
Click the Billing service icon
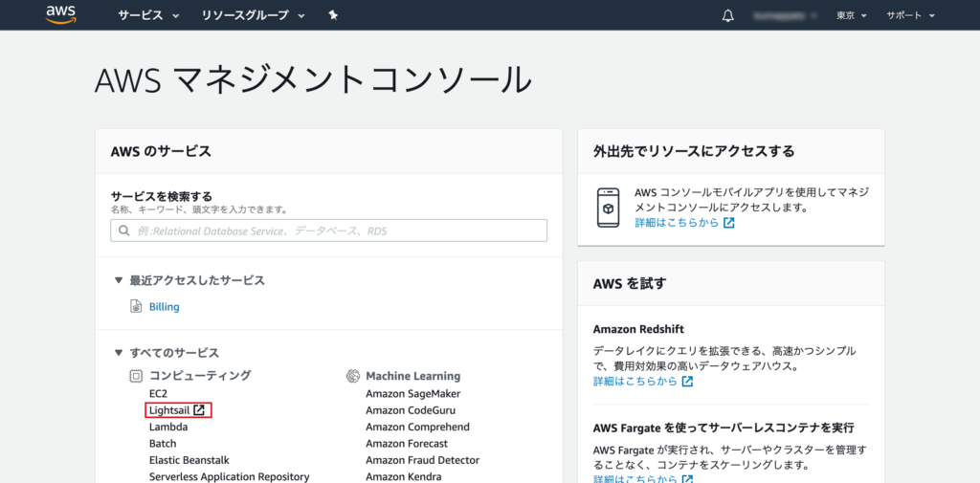pyautogui.click(x=136, y=307)
